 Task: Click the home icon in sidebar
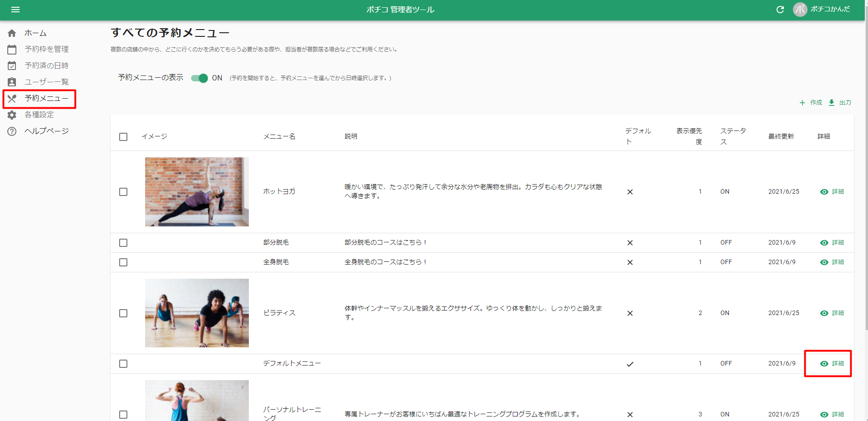[x=12, y=33]
